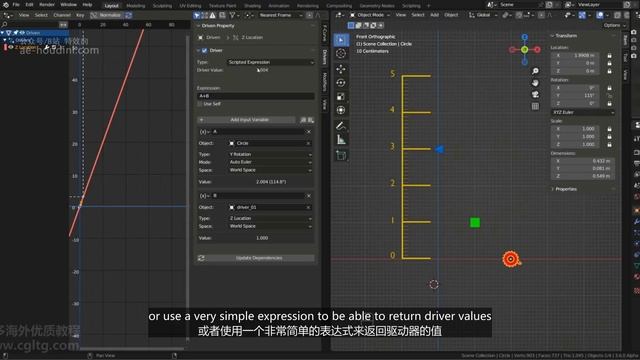
Task: Click the Blender logo in top menu bar
Action: (x=6, y=5)
